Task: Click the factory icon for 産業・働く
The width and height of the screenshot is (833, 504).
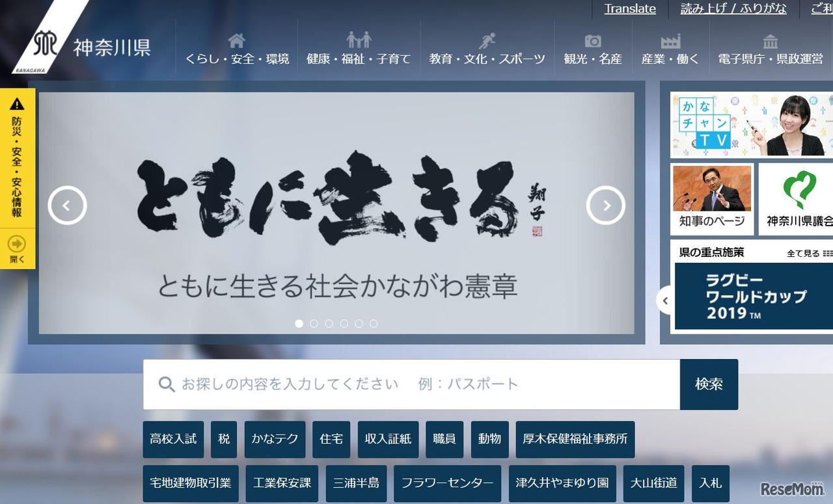Action: (x=670, y=40)
